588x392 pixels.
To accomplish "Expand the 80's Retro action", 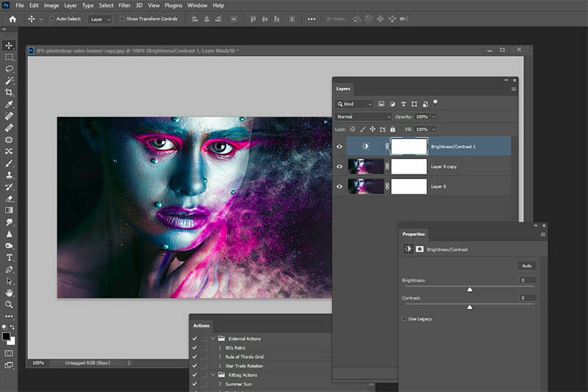I will click(x=220, y=348).
